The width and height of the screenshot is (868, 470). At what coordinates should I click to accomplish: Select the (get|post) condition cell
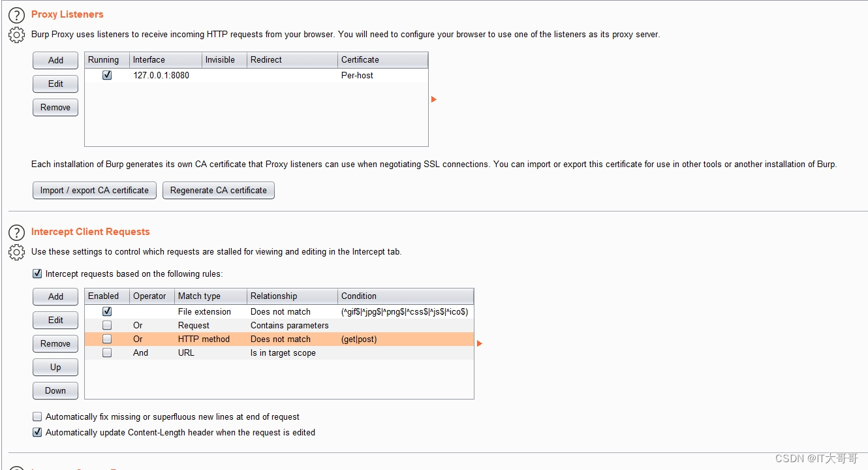point(406,339)
